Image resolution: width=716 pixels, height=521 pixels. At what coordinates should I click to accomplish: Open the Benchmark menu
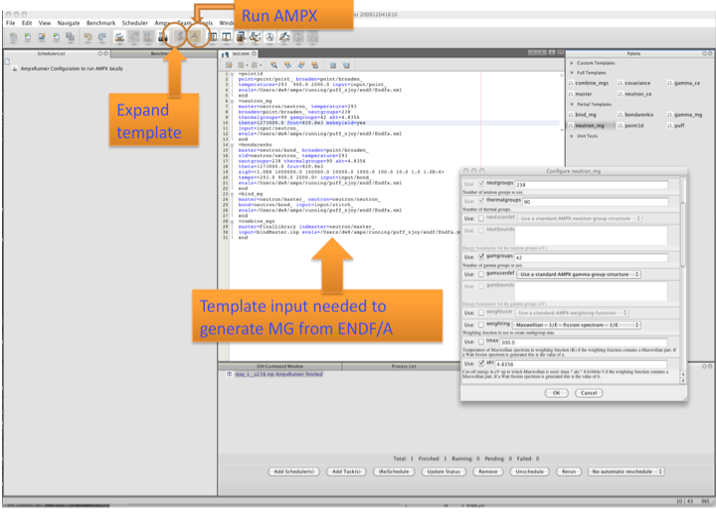[x=101, y=23]
